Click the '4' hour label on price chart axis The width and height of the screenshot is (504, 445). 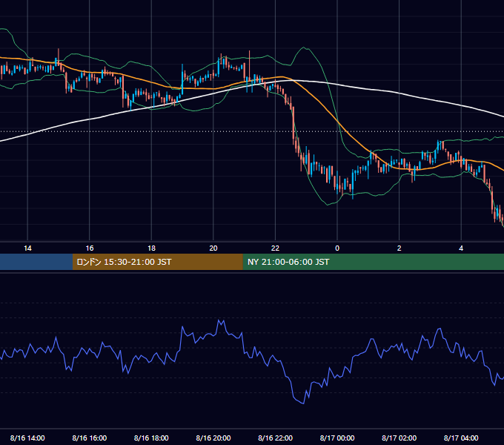461,248
